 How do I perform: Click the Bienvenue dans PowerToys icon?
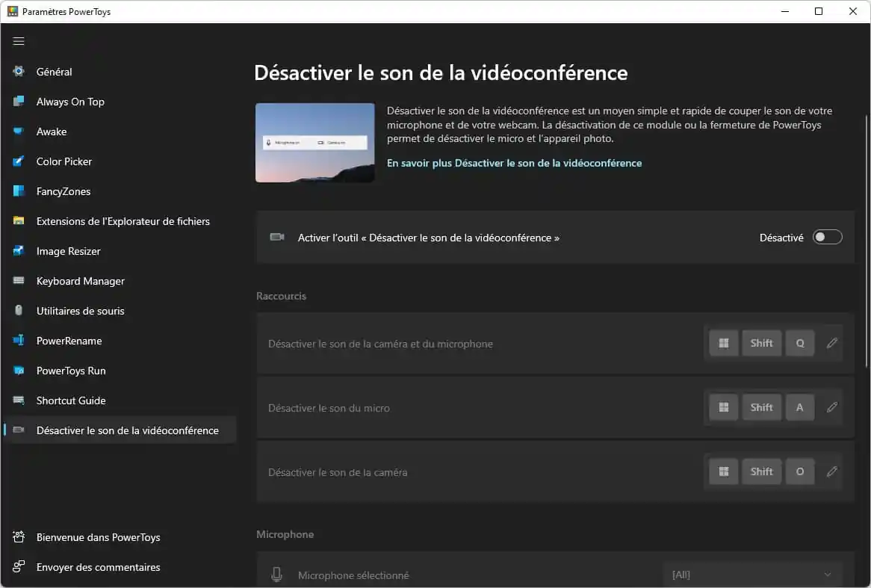coord(19,537)
